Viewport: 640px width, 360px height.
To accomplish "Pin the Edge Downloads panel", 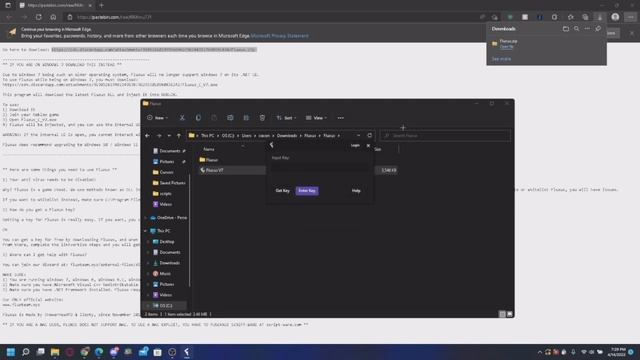I will 598,29.
